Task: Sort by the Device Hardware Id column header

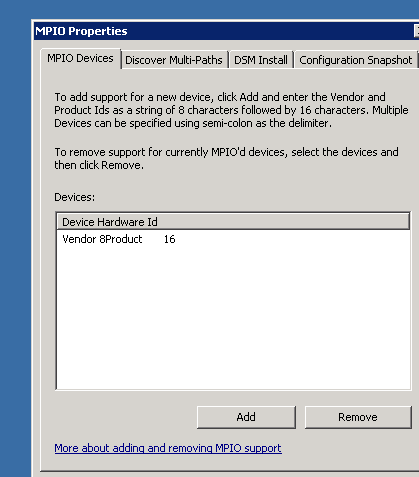Action: point(233,222)
